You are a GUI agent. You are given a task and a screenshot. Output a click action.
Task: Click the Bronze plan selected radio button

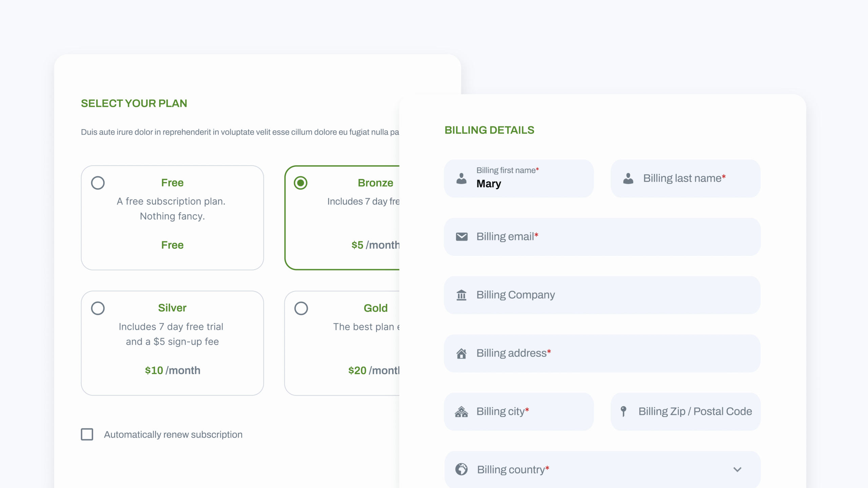point(300,183)
